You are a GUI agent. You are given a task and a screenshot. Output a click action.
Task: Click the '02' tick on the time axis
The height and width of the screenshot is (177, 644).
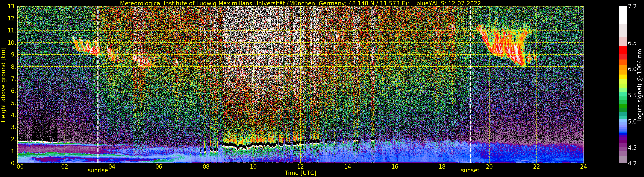coord(65,167)
